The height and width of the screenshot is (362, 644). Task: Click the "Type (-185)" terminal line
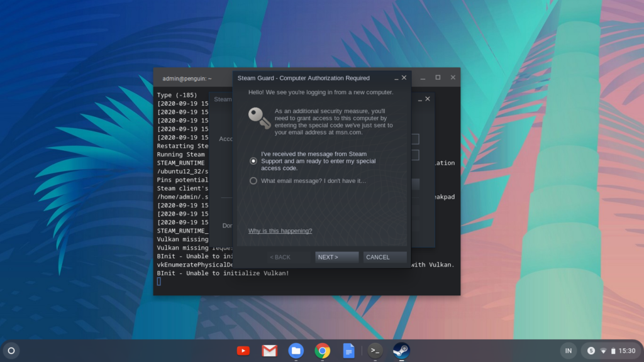coord(177,95)
